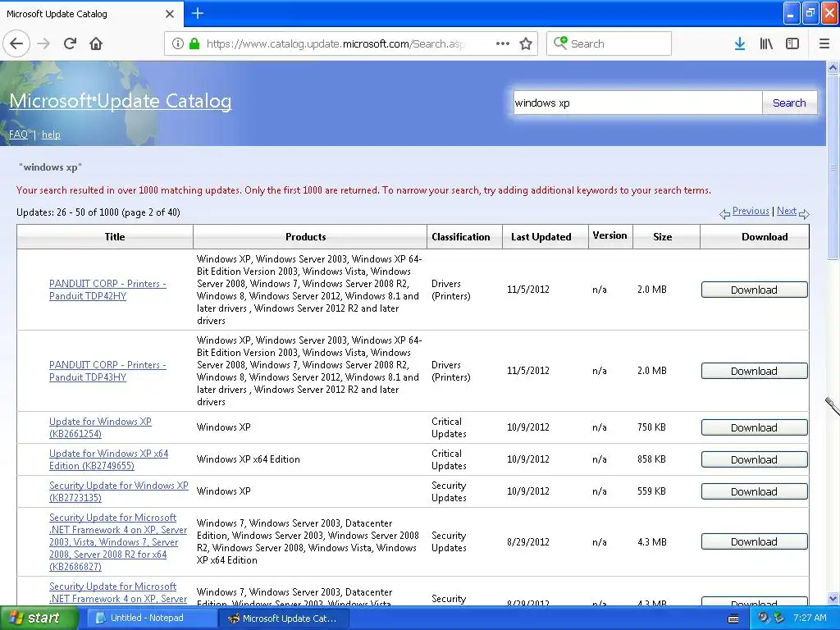Viewport: 840px width, 630px height.
Task: Open the Library bookshelf icon
Action: [766, 43]
